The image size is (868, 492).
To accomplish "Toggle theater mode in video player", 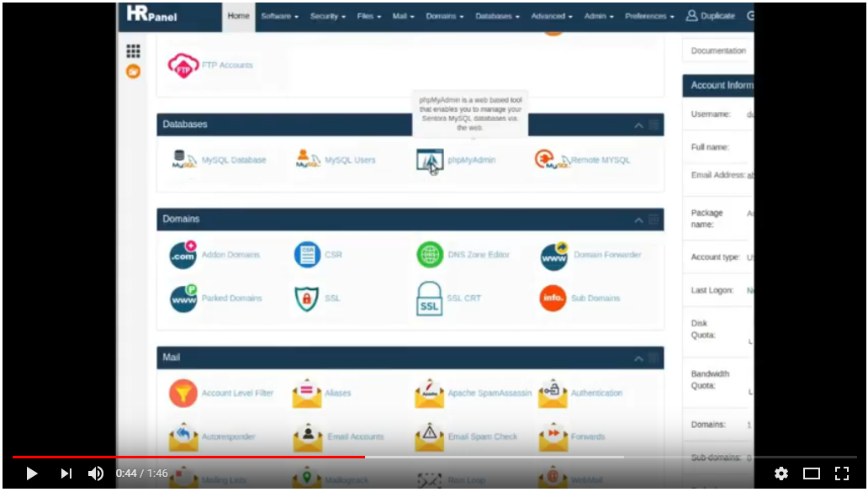I will pyautogui.click(x=812, y=473).
